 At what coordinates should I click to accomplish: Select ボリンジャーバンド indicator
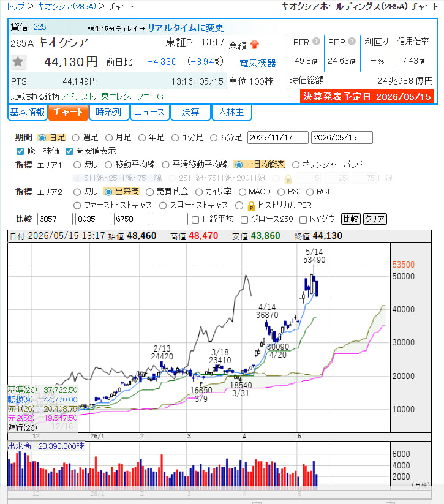click(x=295, y=165)
